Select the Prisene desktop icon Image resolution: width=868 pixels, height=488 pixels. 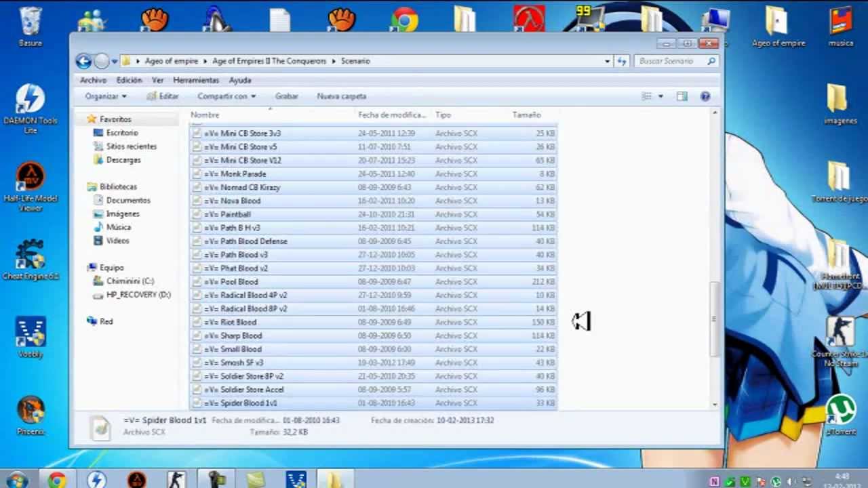(x=31, y=415)
